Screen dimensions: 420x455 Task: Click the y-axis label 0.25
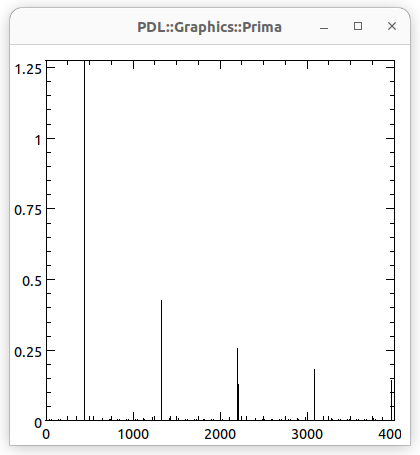point(28,352)
